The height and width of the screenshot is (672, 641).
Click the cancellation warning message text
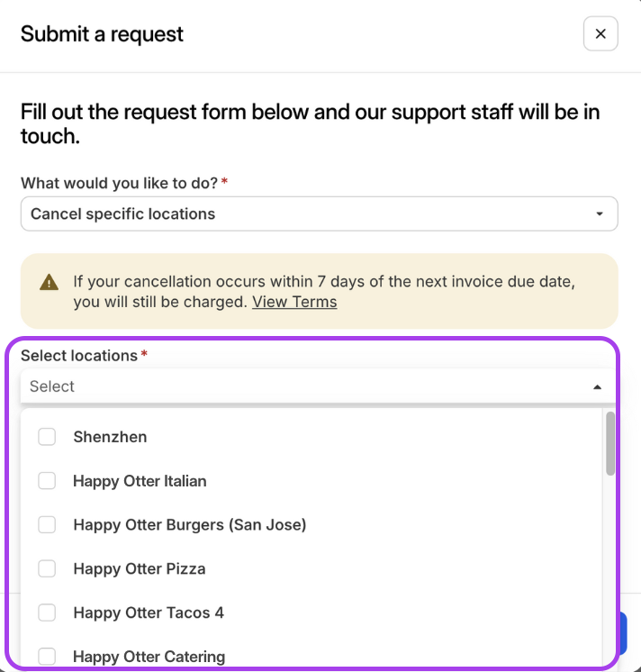[324, 292]
